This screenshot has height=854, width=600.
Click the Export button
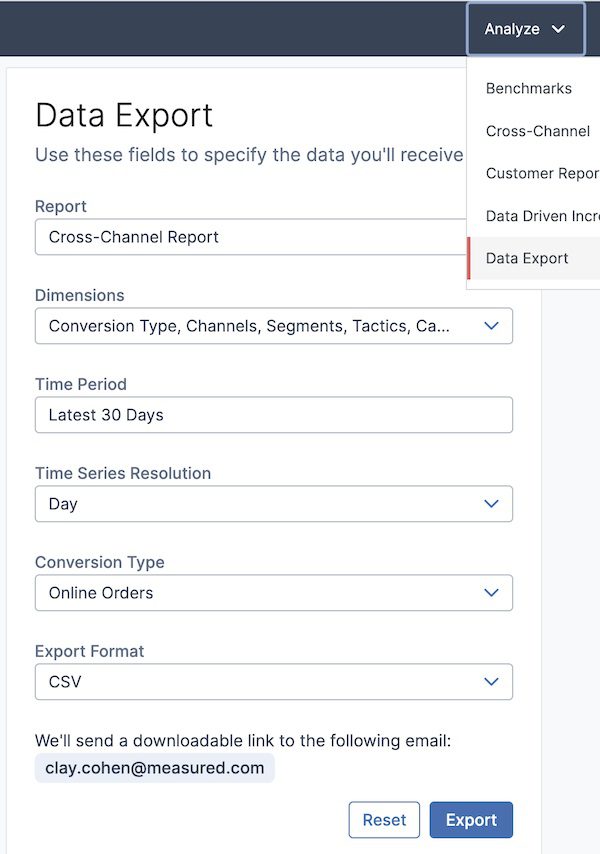(471, 819)
